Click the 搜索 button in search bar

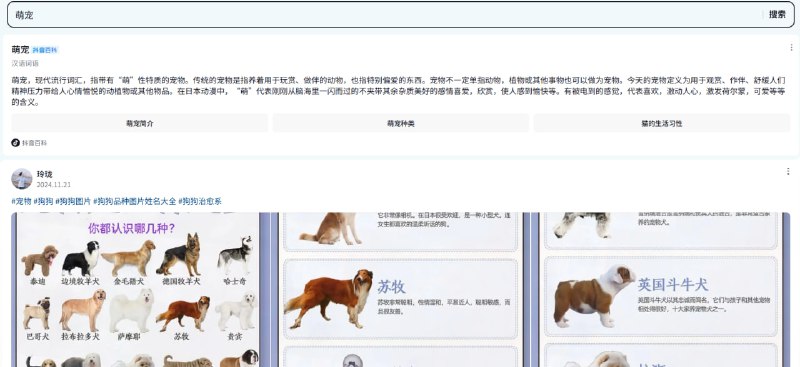[x=777, y=15]
